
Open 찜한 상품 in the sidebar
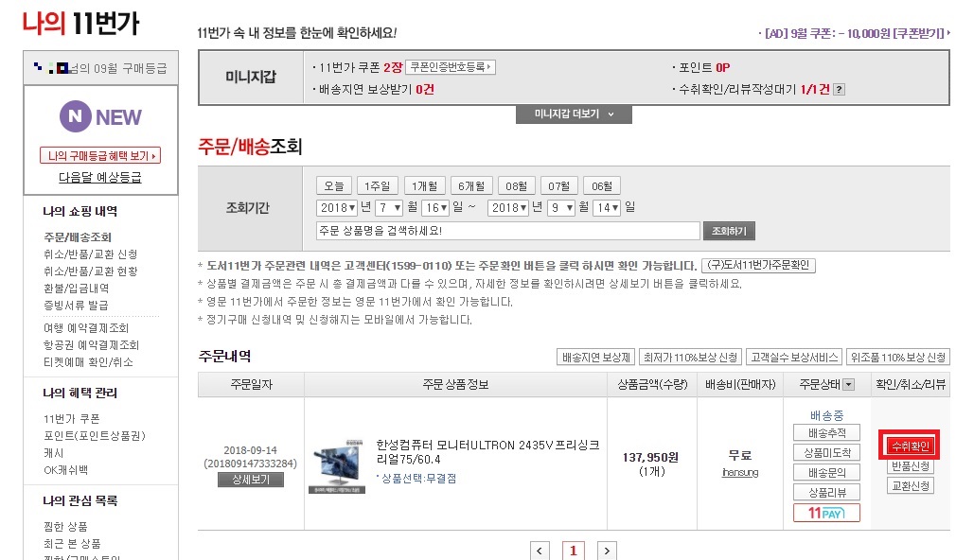(65, 527)
